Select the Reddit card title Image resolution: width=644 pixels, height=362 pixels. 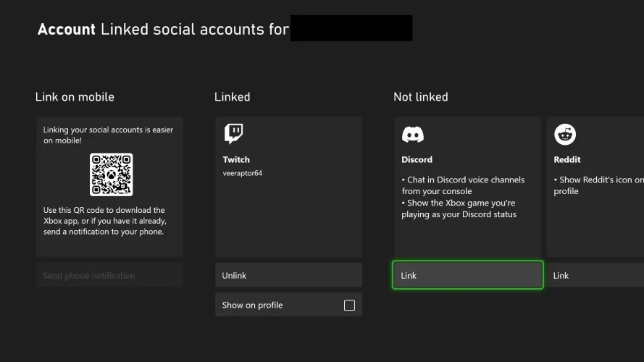pos(567,159)
